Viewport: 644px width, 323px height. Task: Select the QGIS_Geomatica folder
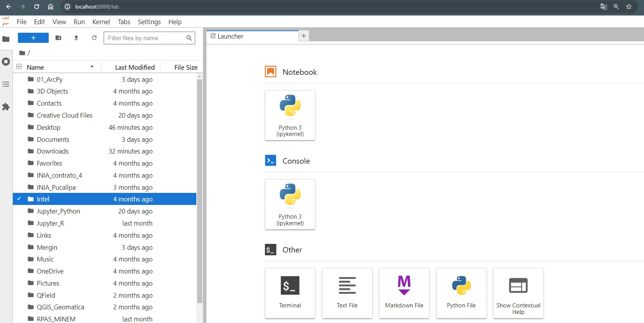tap(104, 307)
